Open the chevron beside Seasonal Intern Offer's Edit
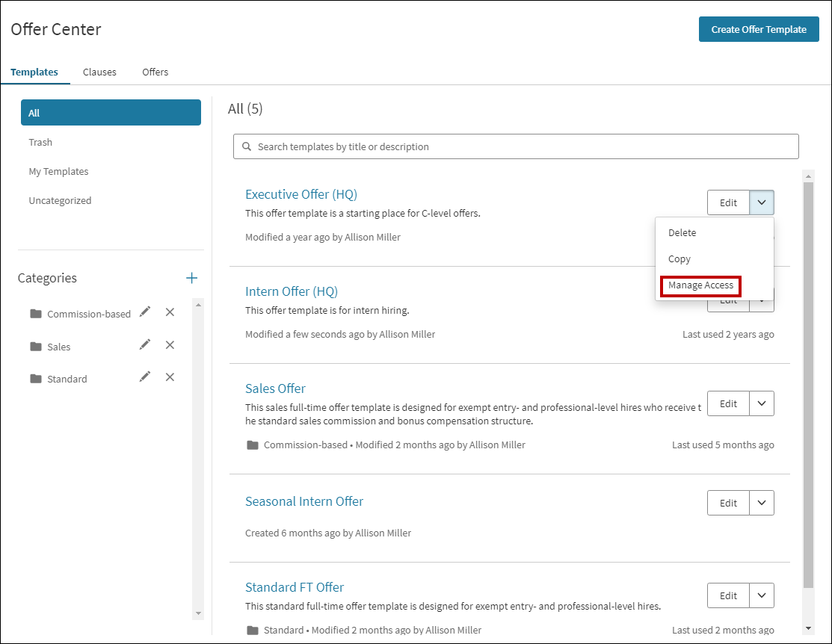Image resolution: width=832 pixels, height=644 pixels. (x=761, y=502)
